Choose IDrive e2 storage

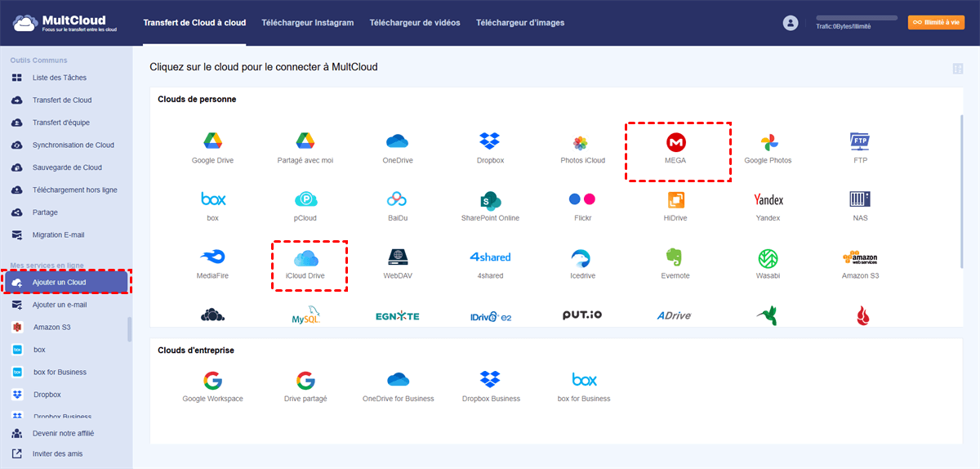(490, 316)
